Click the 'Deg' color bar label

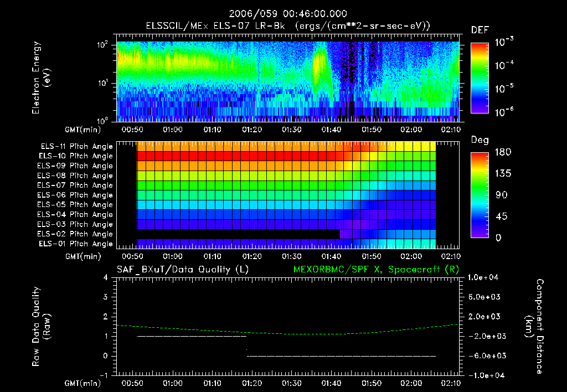click(x=480, y=140)
